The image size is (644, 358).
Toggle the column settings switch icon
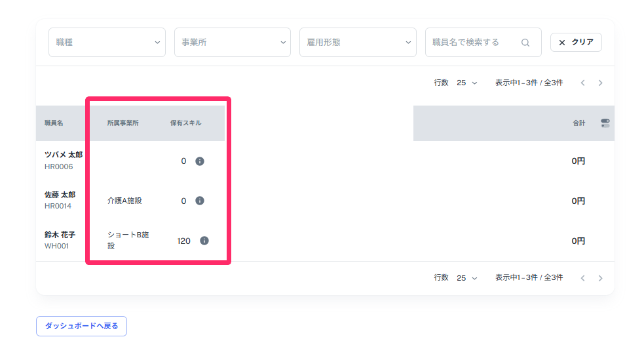pos(605,123)
